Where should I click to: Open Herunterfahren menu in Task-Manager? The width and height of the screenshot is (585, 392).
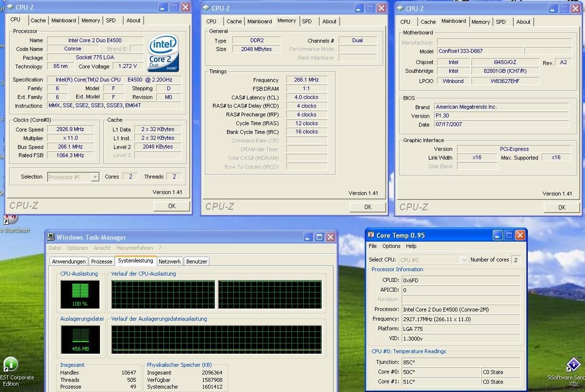(x=135, y=248)
